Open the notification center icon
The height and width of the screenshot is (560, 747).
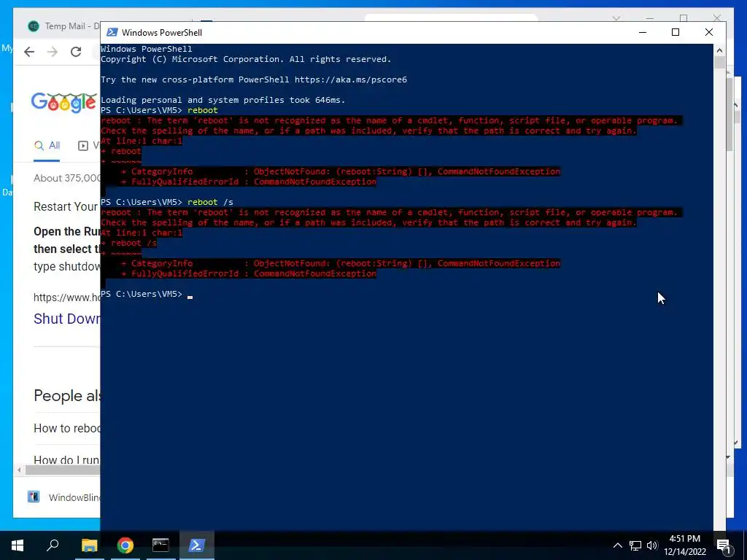coord(723,545)
